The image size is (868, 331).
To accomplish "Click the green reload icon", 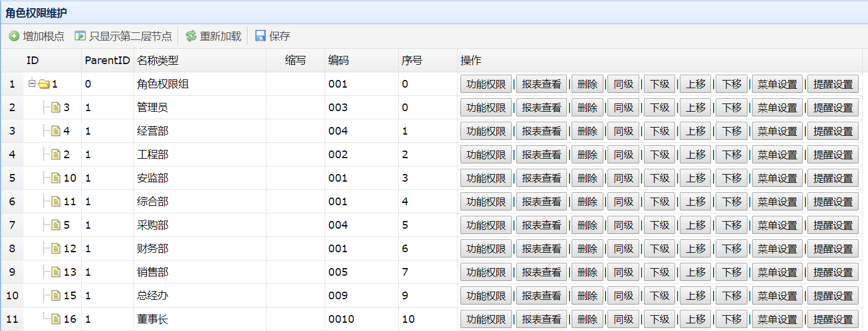I will 191,36.
